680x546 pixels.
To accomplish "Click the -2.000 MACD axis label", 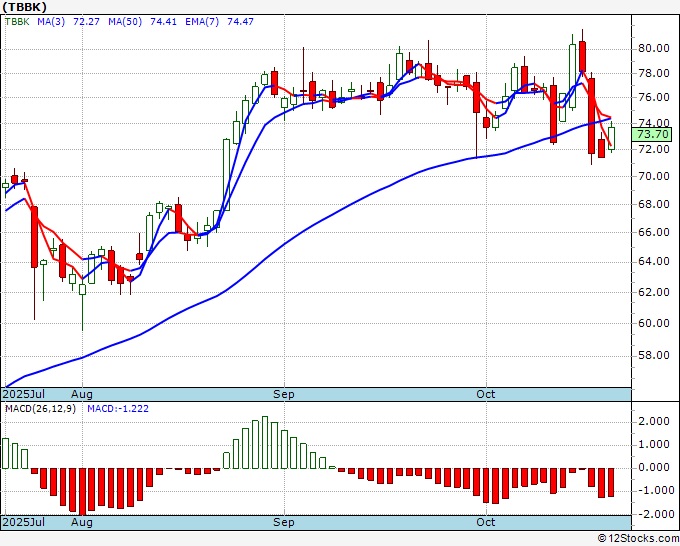I will click(x=655, y=514).
